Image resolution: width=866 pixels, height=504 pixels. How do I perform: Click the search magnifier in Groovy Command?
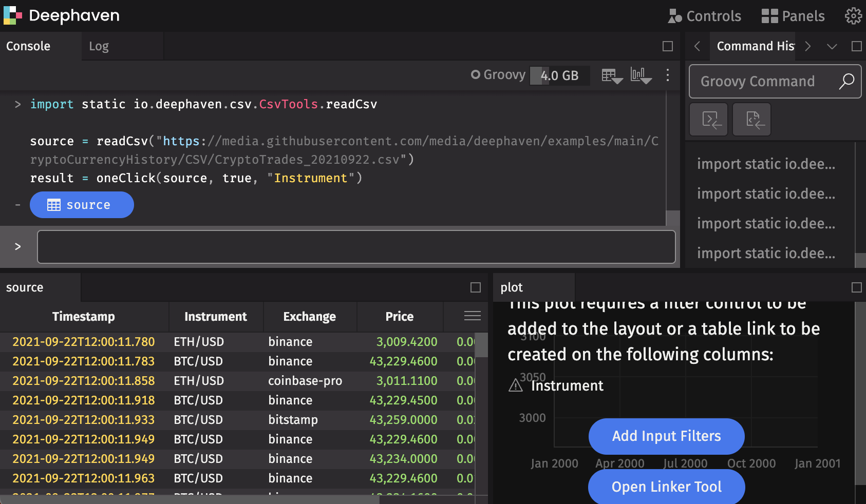click(846, 81)
